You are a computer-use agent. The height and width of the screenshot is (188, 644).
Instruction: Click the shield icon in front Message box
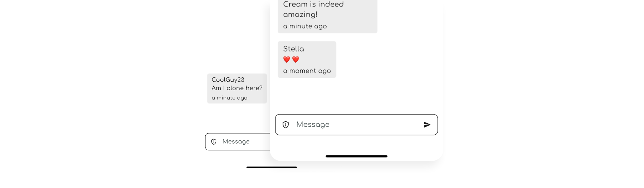[286, 125]
